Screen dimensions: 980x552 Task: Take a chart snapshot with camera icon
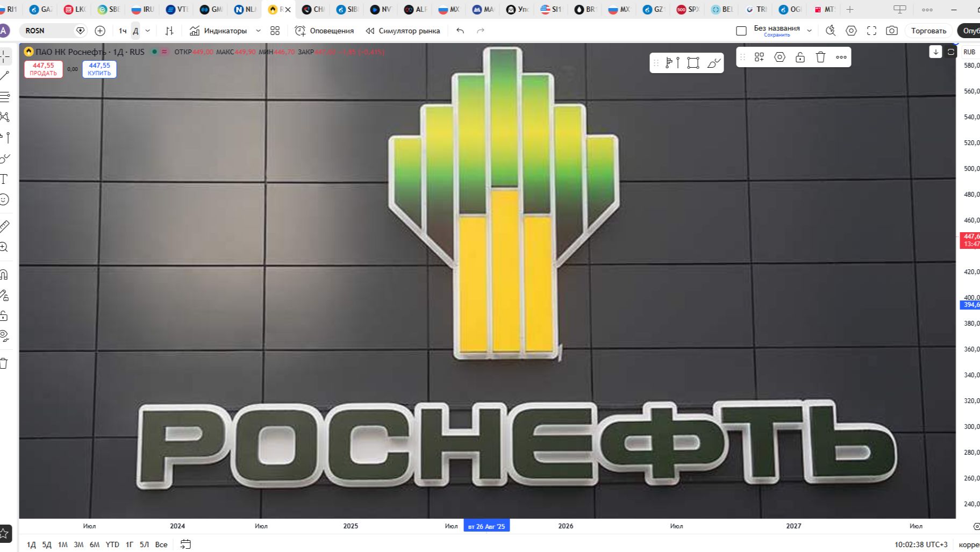click(x=891, y=31)
